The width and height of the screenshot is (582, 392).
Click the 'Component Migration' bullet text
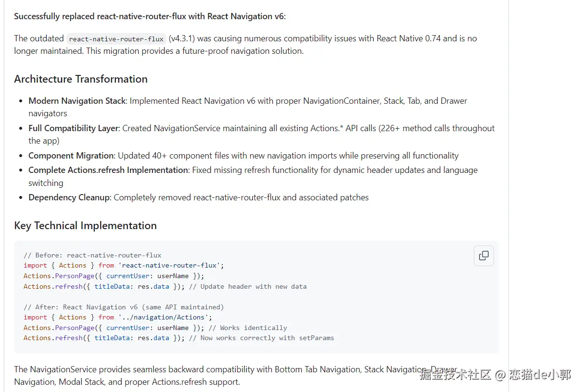click(x=71, y=156)
